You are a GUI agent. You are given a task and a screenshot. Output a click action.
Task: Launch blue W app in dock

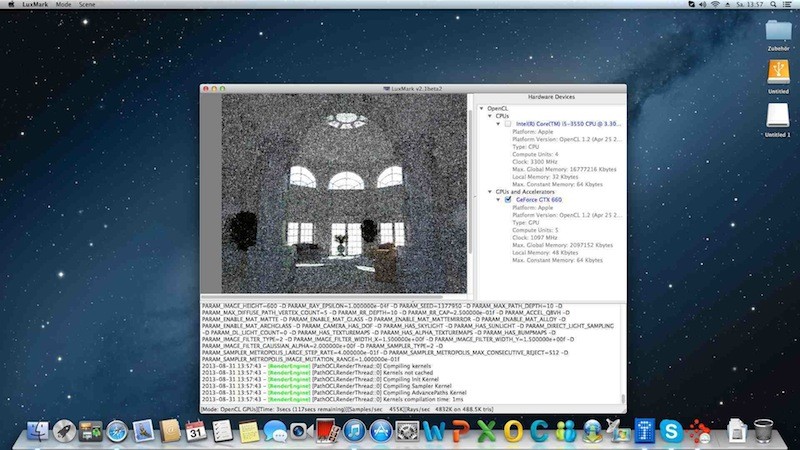pos(434,432)
